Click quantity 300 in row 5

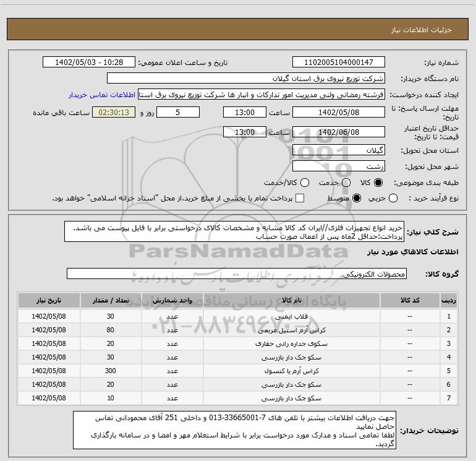(111, 371)
